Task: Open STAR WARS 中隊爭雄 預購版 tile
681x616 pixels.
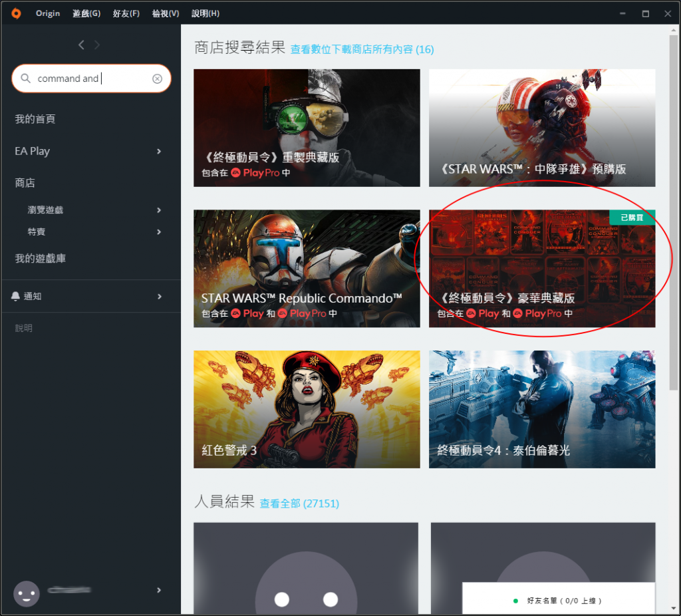Action: 542,128
